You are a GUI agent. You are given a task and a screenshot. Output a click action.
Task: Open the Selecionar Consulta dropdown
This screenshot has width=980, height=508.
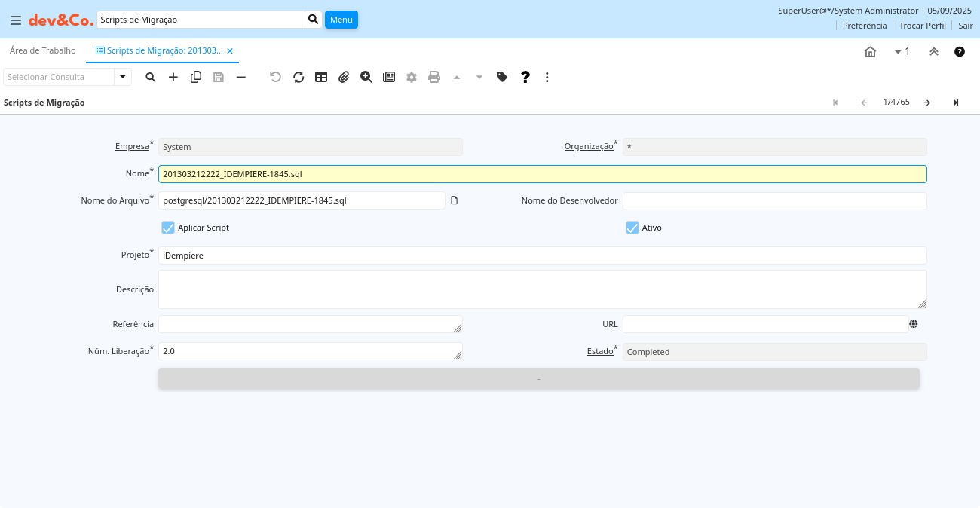(x=123, y=77)
